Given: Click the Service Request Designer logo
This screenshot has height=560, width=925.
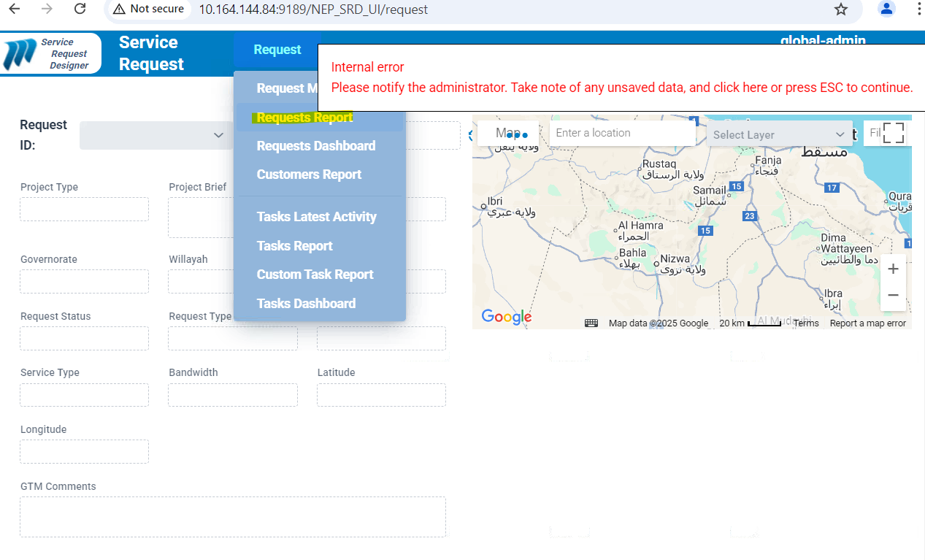Looking at the screenshot, I should (x=51, y=54).
